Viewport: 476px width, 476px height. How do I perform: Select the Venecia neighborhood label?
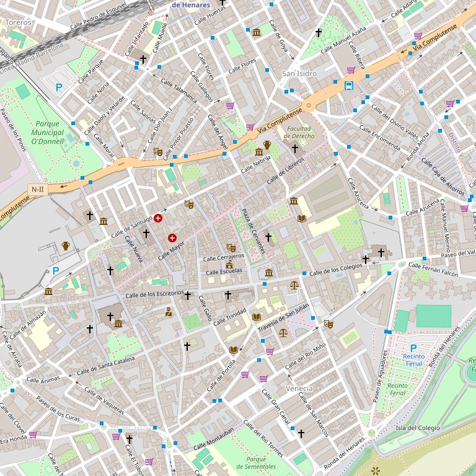coord(299,389)
